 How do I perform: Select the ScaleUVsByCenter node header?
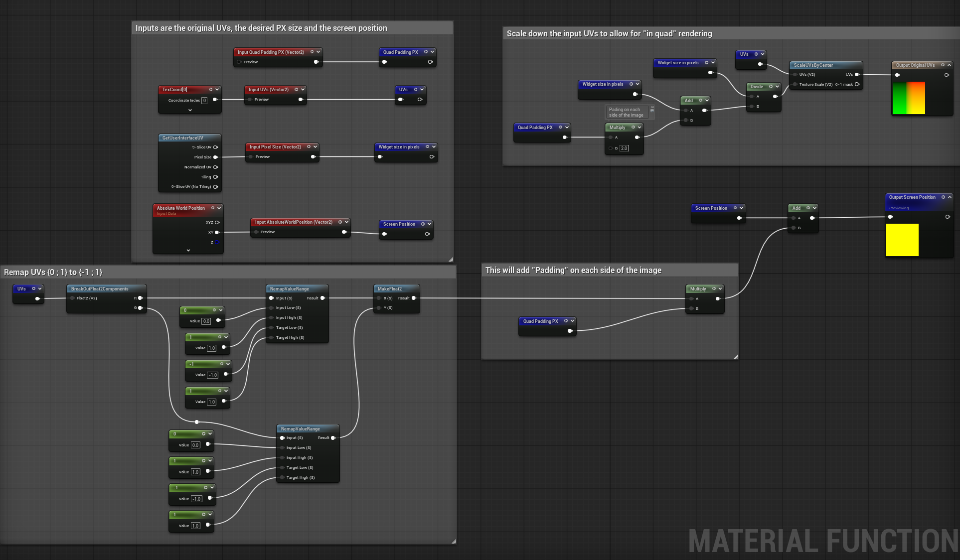pos(826,65)
